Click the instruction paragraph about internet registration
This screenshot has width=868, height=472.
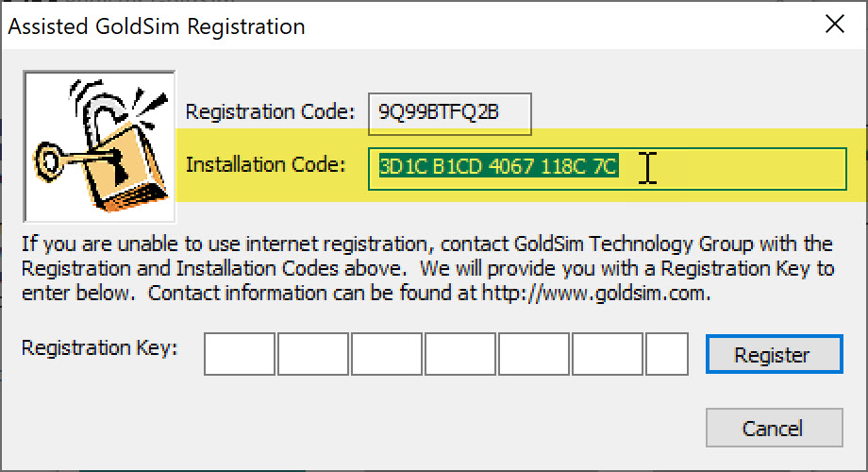tap(428, 268)
